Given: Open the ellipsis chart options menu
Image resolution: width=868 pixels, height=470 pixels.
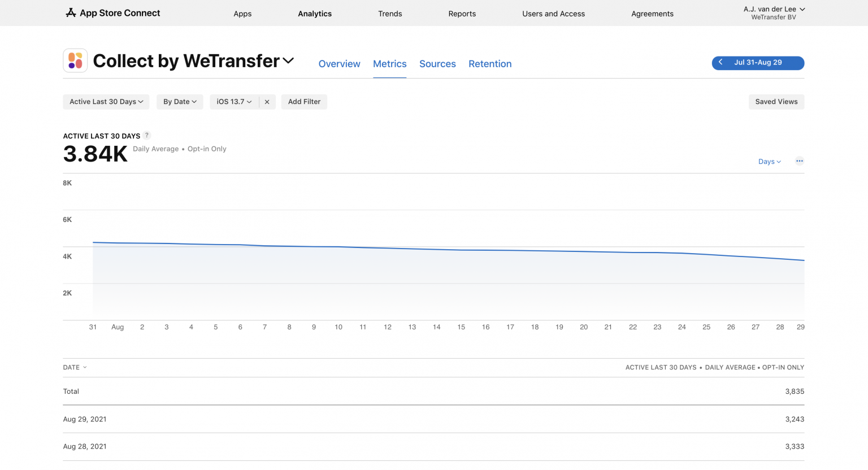Looking at the screenshot, I should [x=799, y=161].
